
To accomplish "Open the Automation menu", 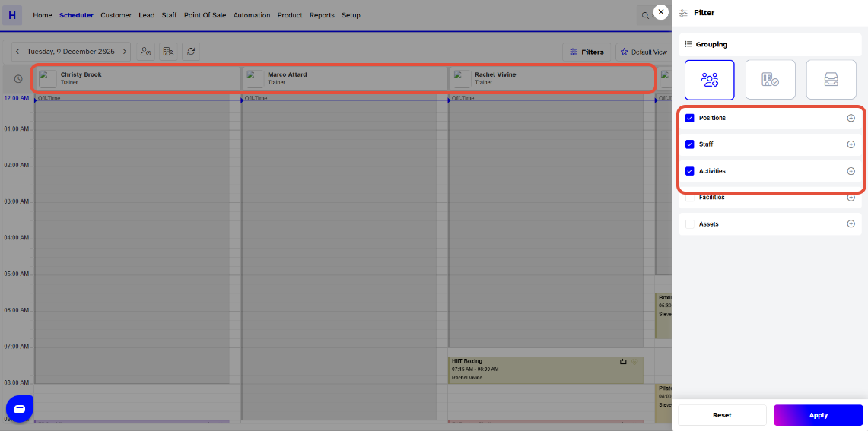I will (252, 15).
